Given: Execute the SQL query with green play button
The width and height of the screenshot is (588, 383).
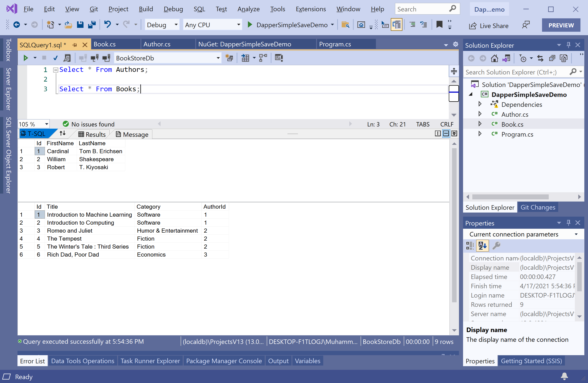Looking at the screenshot, I should coord(25,58).
